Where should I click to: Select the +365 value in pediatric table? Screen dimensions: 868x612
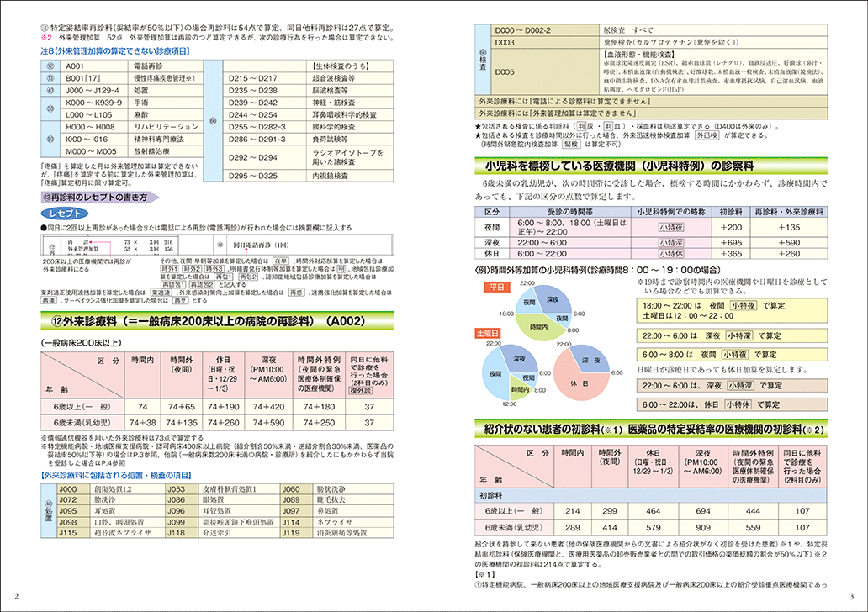pos(731,253)
